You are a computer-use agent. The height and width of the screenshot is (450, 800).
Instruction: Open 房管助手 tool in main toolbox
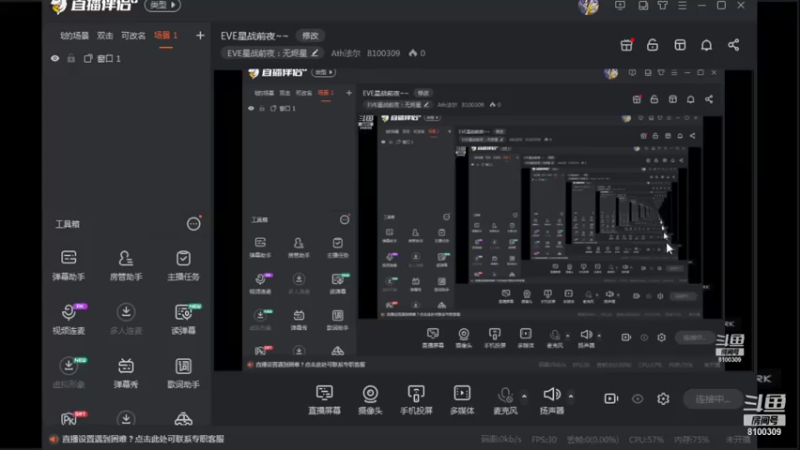pos(126,265)
